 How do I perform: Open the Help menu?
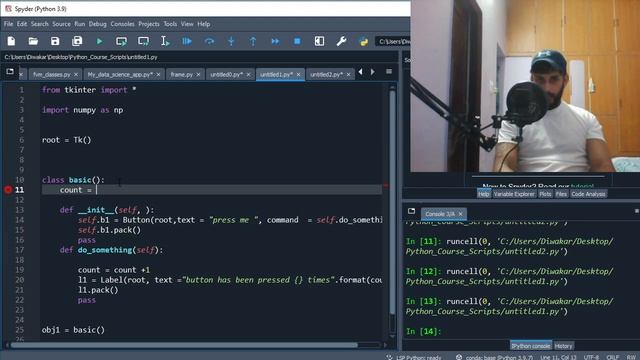pos(204,24)
